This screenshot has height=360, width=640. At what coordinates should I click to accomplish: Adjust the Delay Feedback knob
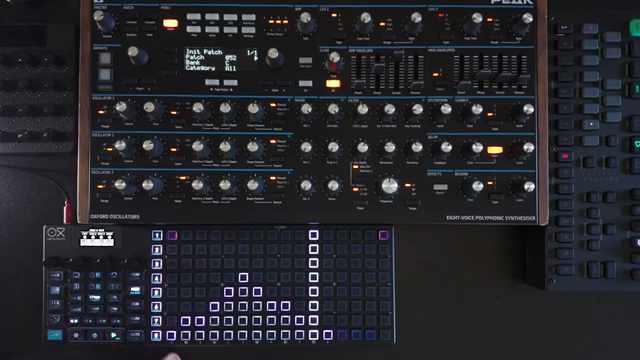coord(443,150)
